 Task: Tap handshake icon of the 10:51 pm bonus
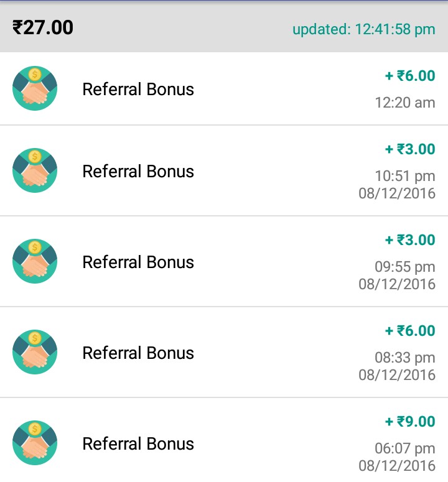[35, 171]
